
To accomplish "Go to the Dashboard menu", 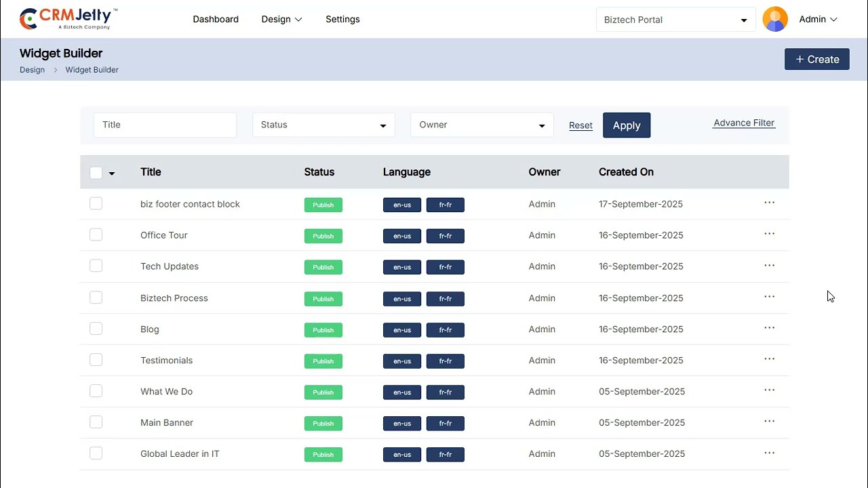I will [216, 19].
